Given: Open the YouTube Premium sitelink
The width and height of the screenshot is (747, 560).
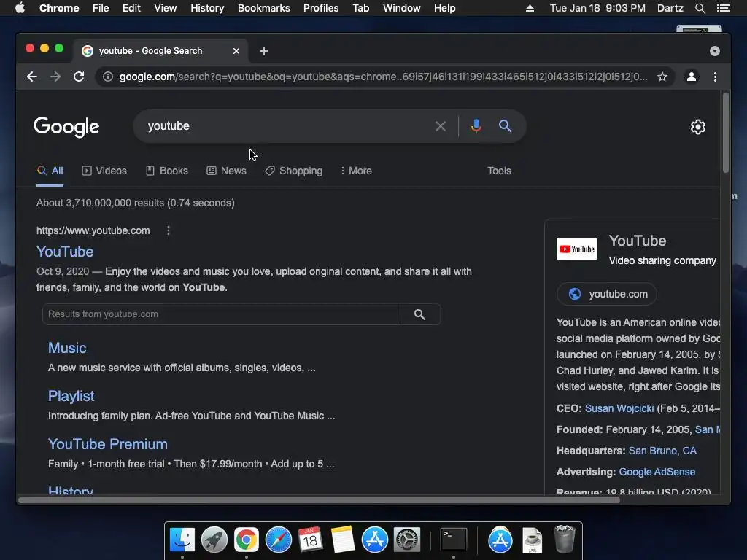Looking at the screenshot, I should point(108,444).
